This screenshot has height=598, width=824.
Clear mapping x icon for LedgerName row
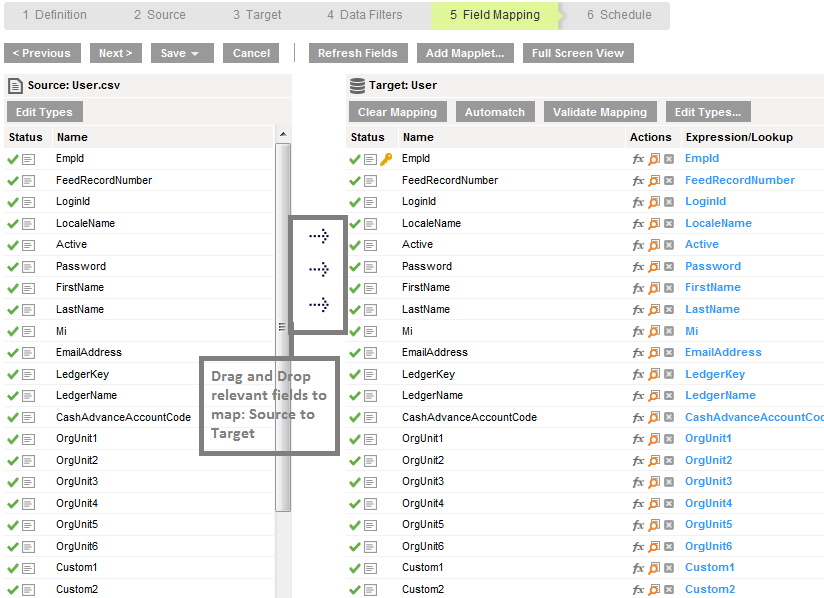669,396
